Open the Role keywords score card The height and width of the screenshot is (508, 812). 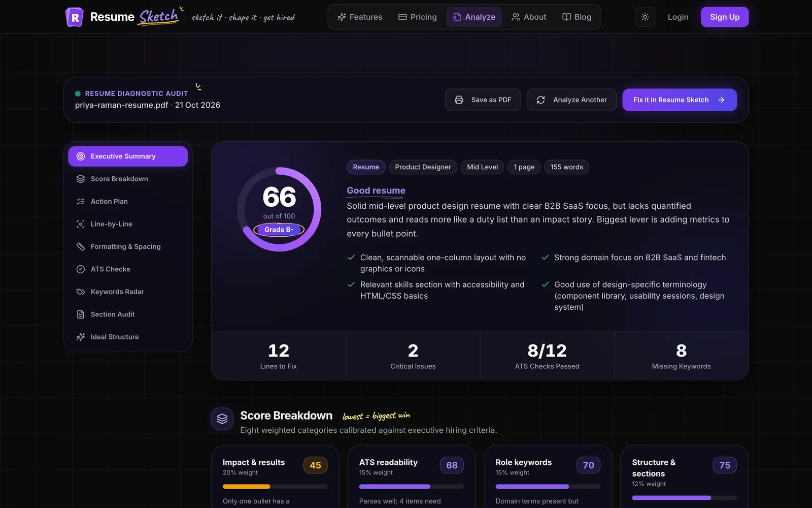coord(548,477)
